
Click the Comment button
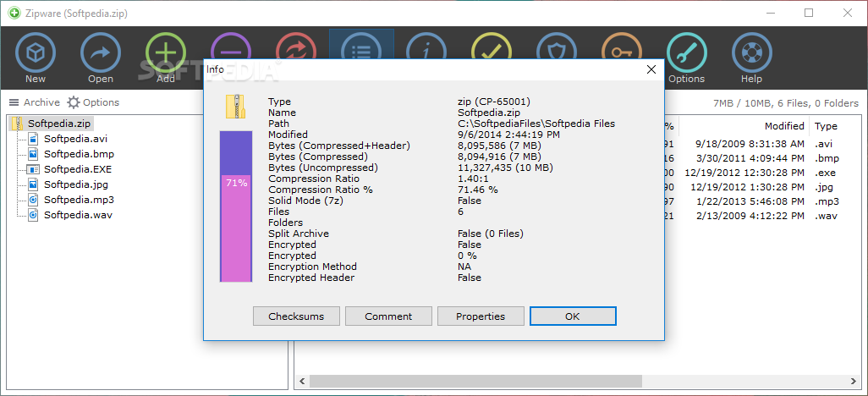click(x=388, y=316)
